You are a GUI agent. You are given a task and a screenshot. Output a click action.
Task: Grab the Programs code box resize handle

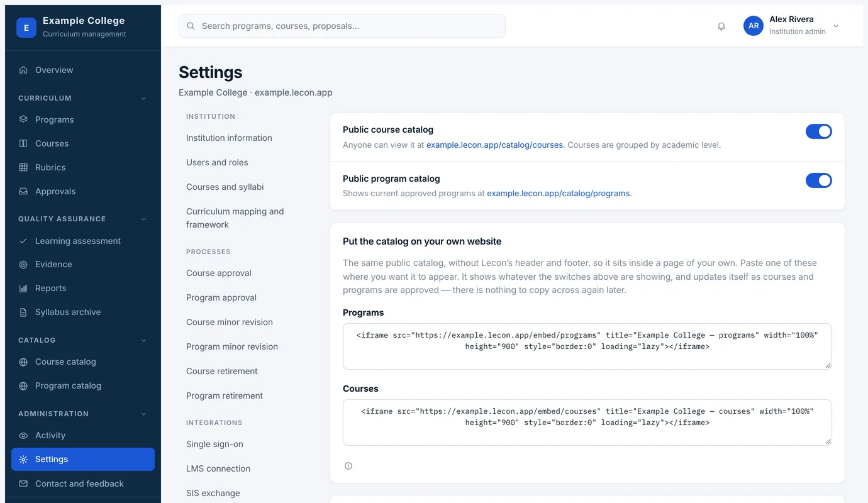[828, 365]
